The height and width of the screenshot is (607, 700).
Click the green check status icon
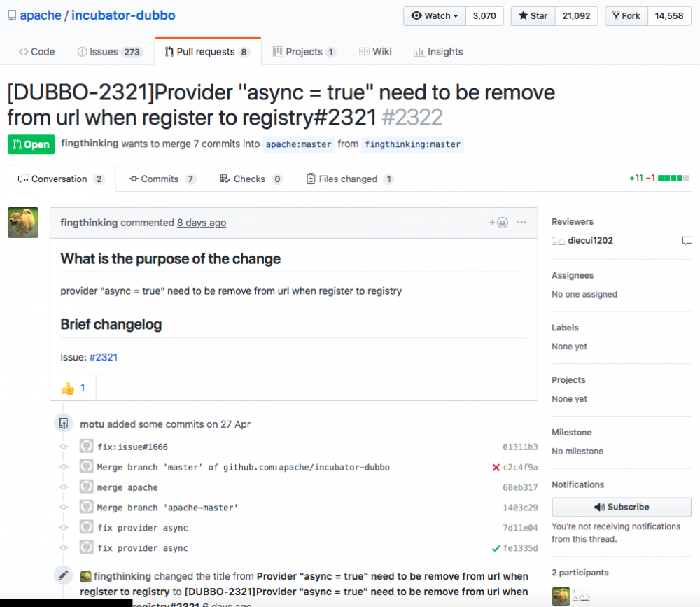point(496,548)
